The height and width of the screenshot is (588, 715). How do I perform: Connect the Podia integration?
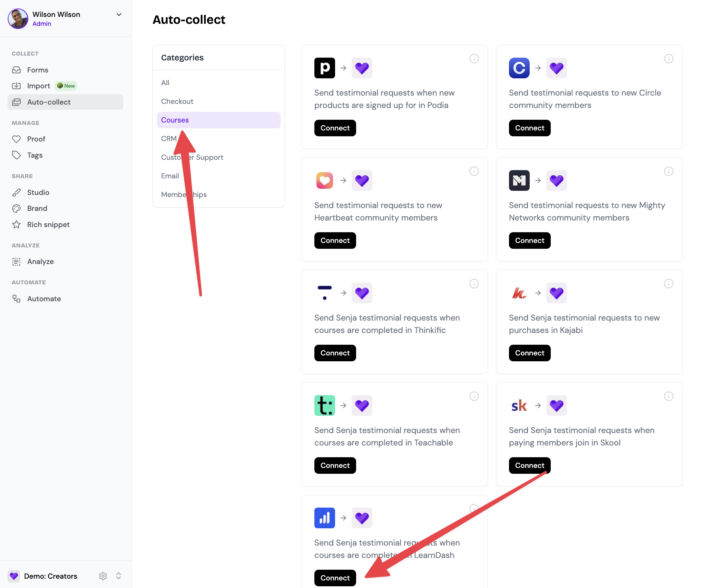pos(335,128)
